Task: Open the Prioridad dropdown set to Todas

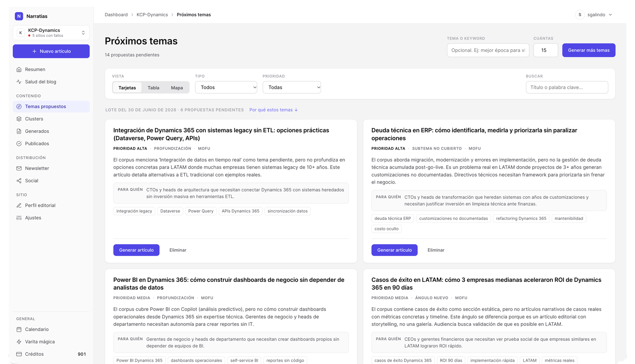Action: pyautogui.click(x=292, y=87)
